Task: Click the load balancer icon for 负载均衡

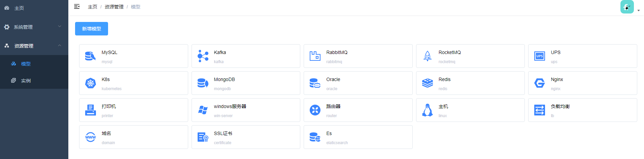Action: 540,110
